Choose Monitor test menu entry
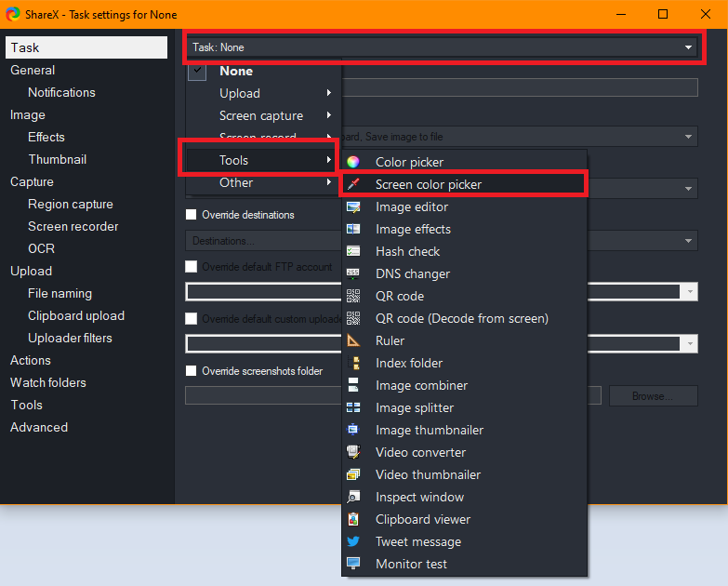The image size is (728, 586). 463,564
